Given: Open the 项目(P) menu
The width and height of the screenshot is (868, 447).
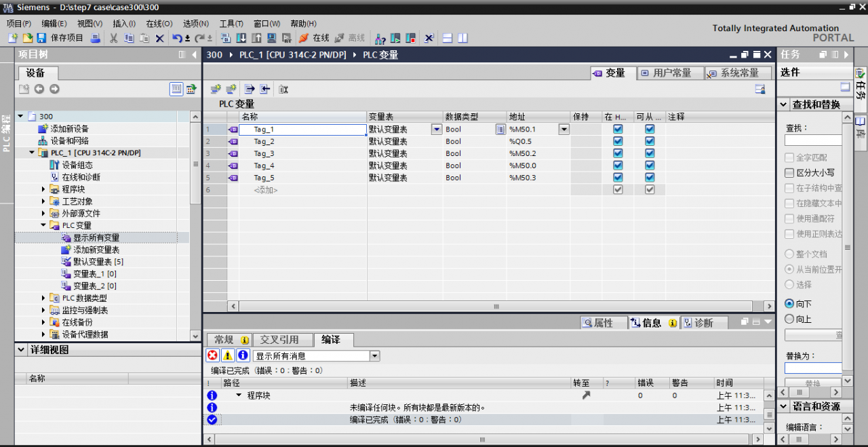Looking at the screenshot, I should click(x=19, y=23).
